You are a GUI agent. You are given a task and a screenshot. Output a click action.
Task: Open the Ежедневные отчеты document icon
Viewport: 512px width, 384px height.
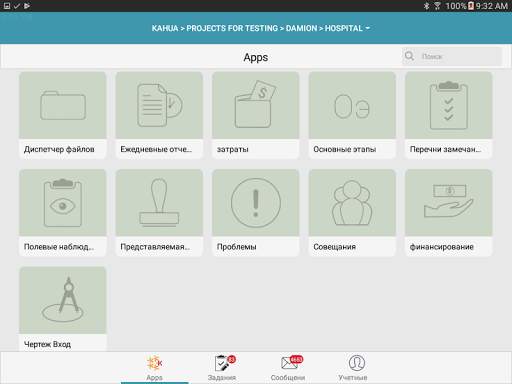(160, 105)
